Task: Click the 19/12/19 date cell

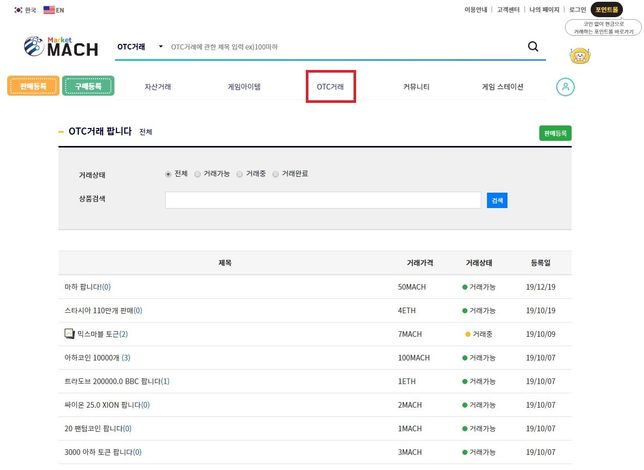Action: point(540,287)
